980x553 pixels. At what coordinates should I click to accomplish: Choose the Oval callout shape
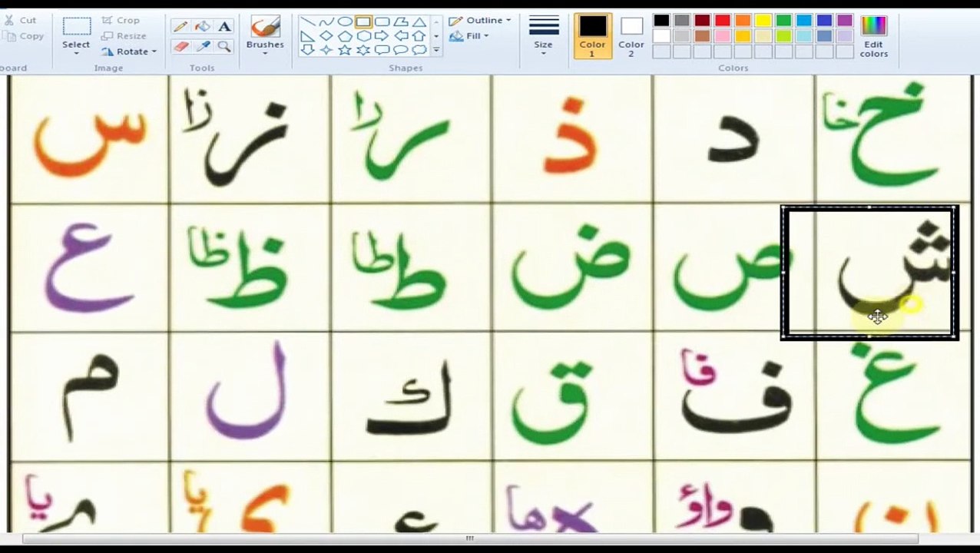click(x=400, y=50)
